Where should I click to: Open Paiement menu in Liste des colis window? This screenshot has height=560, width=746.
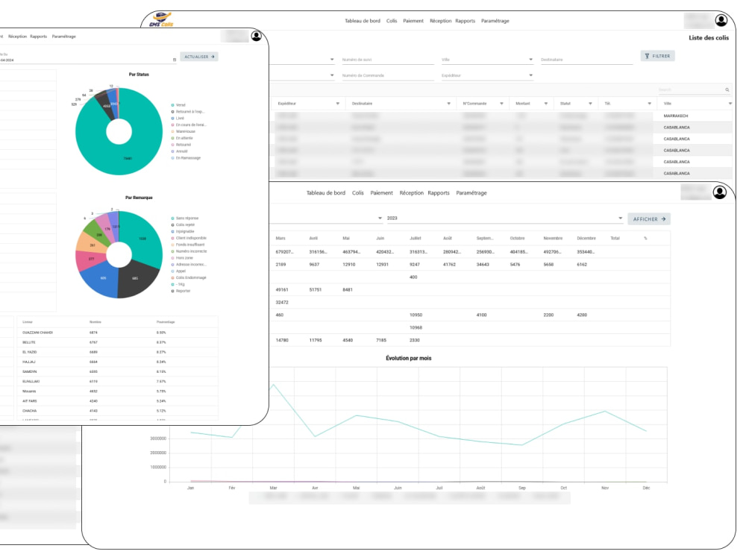(x=413, y=21)
